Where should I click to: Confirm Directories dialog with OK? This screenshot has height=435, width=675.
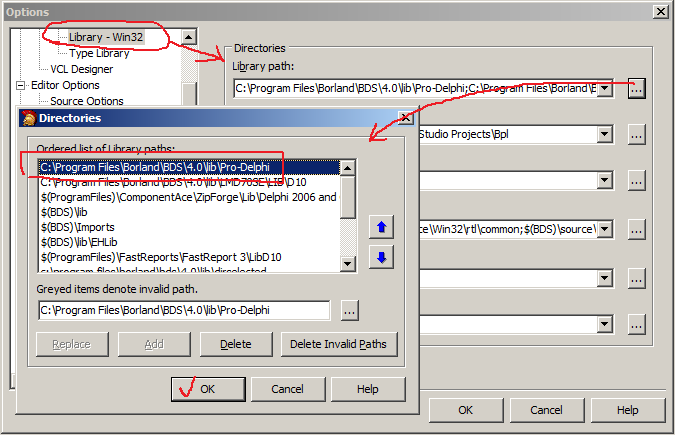(x=208, y=389)
